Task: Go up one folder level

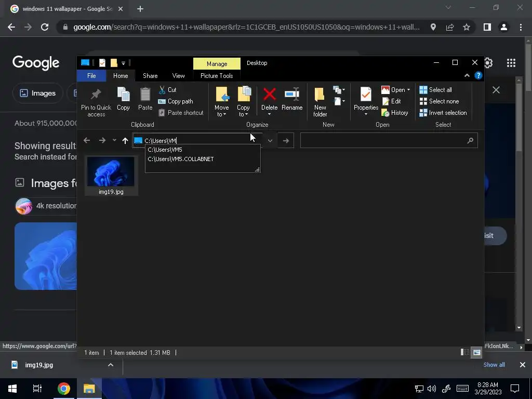Action: click(125, 140)
